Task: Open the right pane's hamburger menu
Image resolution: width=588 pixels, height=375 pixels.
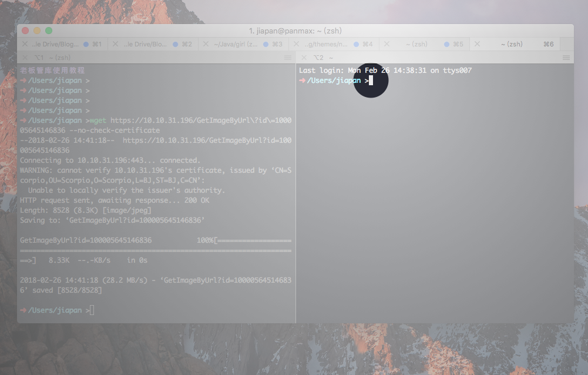Action: pyautogui.click(x=566, y=58)
